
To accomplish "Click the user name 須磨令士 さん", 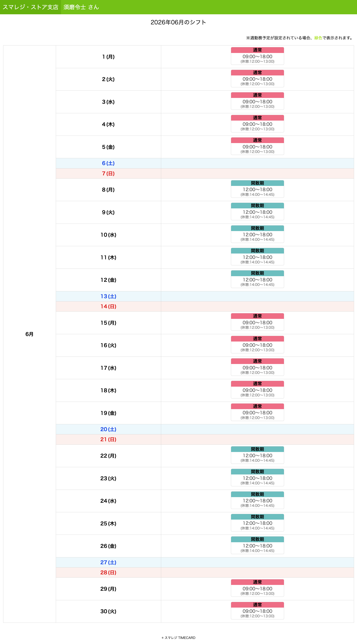I will (x=81, y=7).
